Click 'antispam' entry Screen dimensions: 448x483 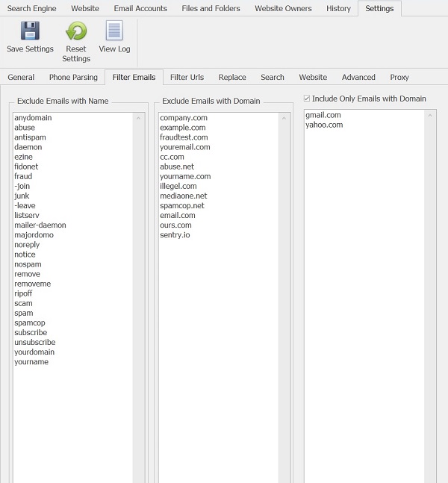(x=30, y=137)
